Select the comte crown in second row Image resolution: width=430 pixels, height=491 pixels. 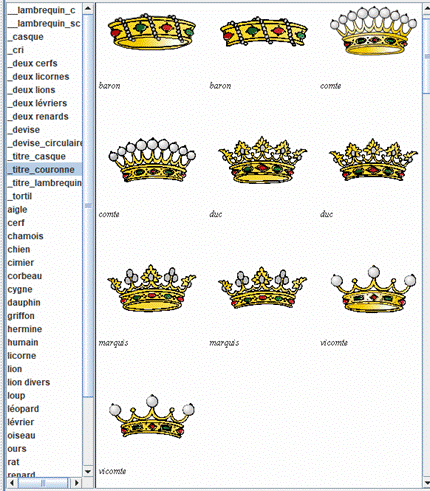click(152, 159)
